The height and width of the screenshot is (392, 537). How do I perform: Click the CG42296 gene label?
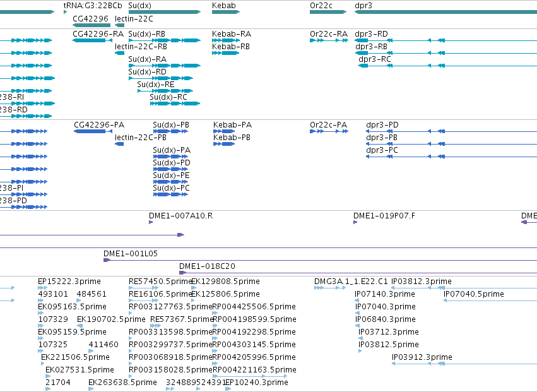tap(90, 19)
